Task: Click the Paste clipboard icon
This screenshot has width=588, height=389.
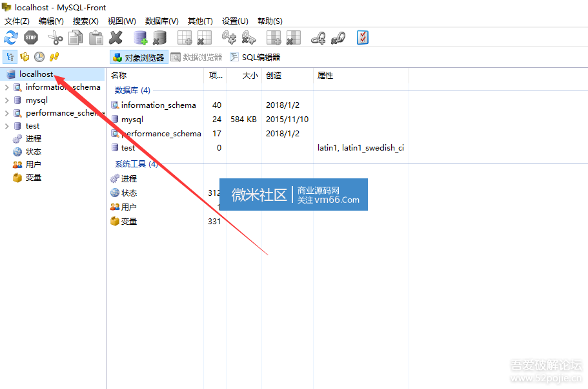Action: (x=96, y=37)
